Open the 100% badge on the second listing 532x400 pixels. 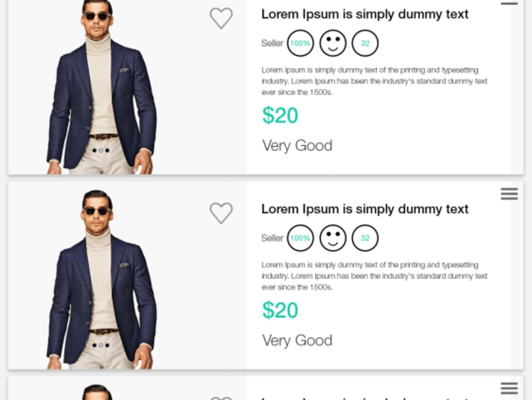(300, 238)
